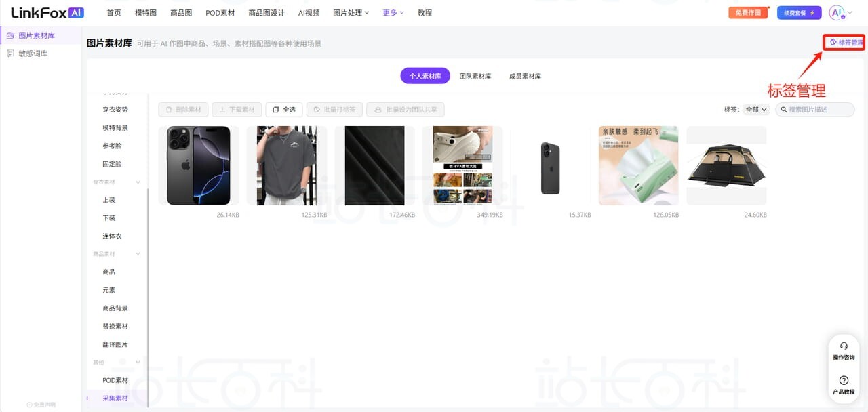Click the 续费套餐 button

point(798,12)
